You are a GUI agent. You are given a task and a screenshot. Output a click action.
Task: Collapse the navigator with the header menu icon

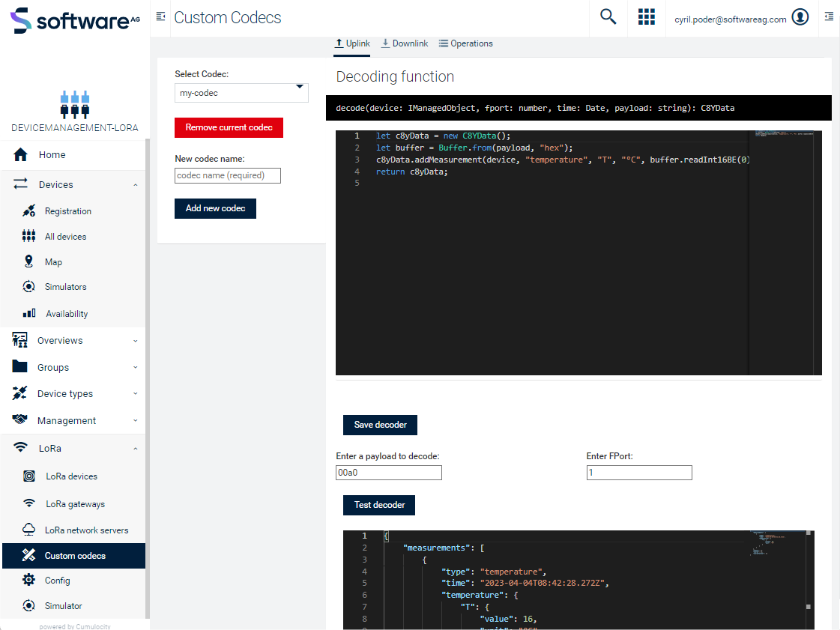(x=160, y=16)
